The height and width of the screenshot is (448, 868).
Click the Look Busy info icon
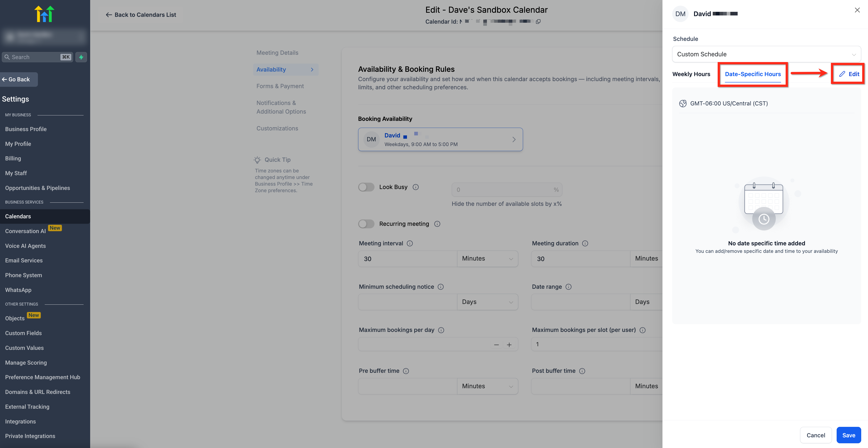click(x=415, y=187)
